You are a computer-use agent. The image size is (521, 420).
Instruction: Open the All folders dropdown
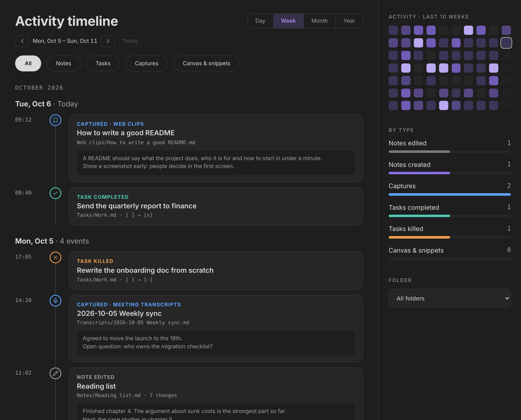point(450,298)
